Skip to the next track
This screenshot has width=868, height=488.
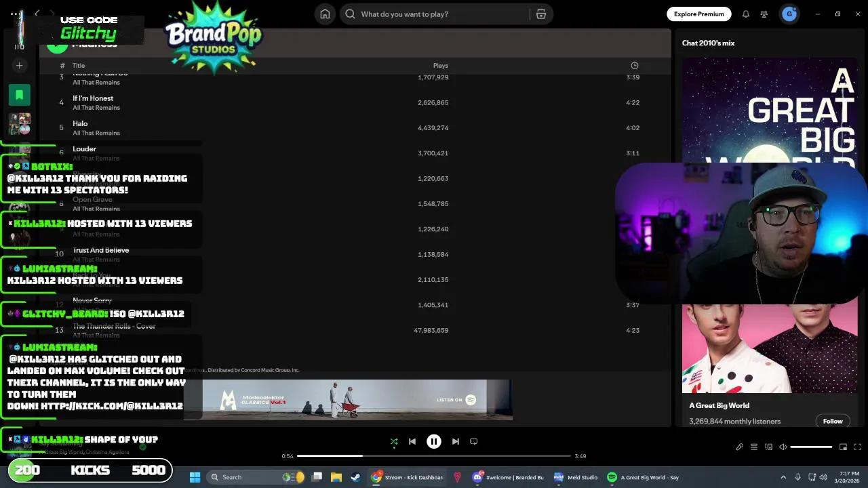tap(456, 441)
